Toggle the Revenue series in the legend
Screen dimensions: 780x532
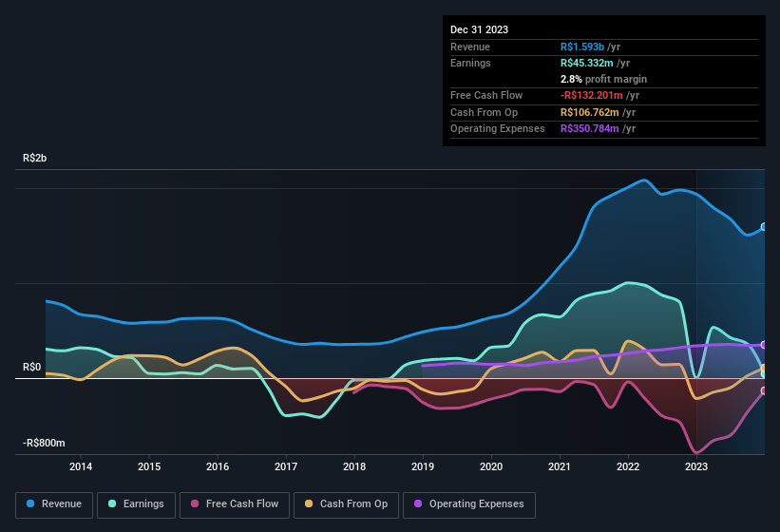[x=55, y=504]
